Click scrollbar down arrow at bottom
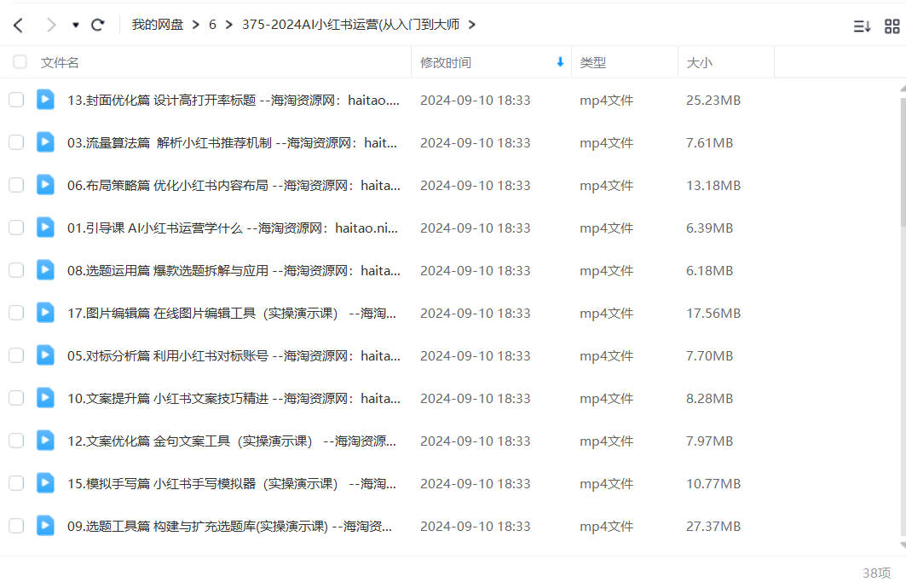The image size is (906, 588). click(x=903, y=545)
